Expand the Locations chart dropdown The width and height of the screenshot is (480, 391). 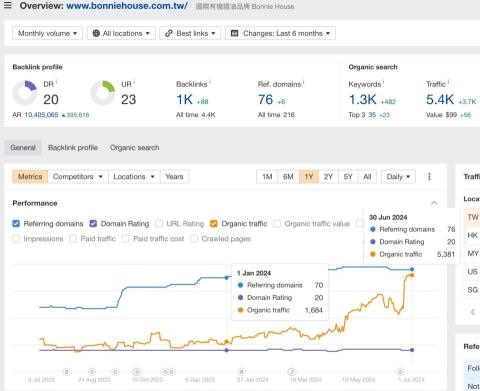pos(134,177)
